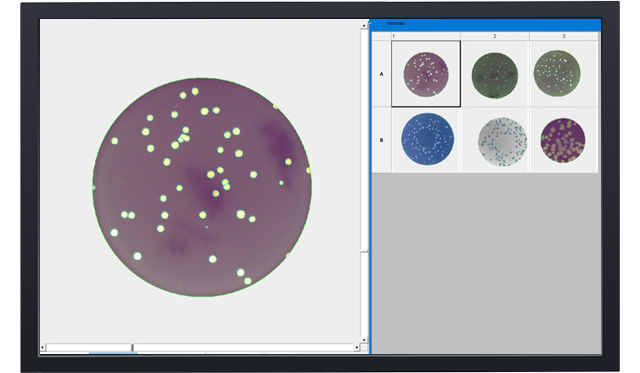Select the olive plate thumbnail A3
Viewport: 640px width, 373px height.
pos(557,73)
